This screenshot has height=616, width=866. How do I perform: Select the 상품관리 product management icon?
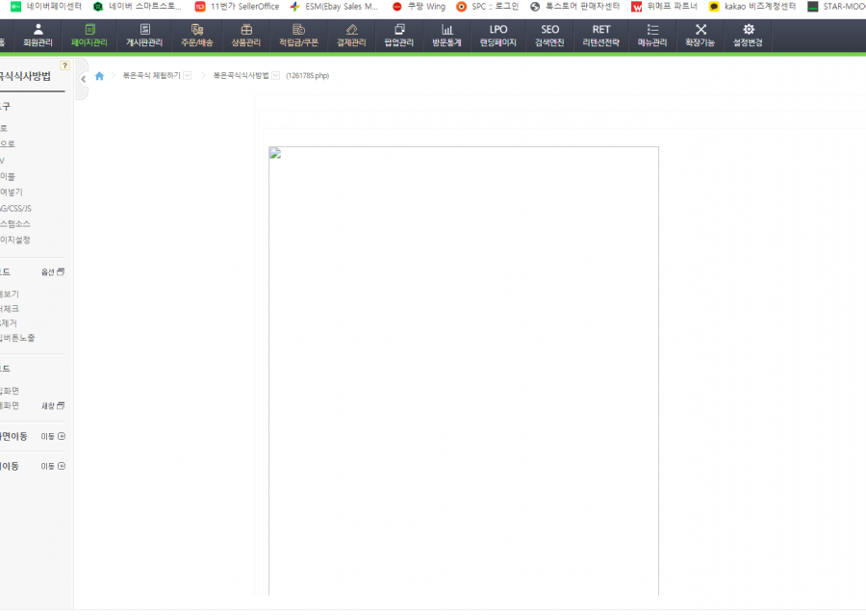pyautogui.click(x=245, y=36)
